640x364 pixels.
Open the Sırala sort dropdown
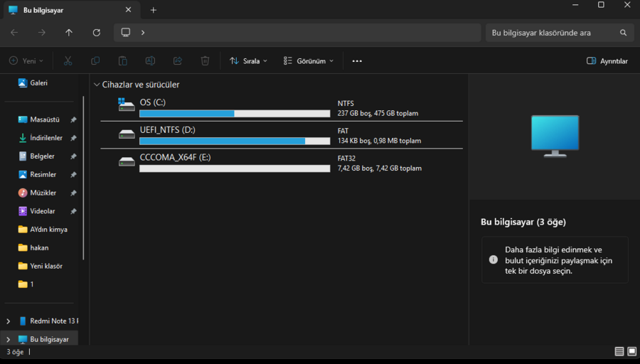(x=248, y=61)
